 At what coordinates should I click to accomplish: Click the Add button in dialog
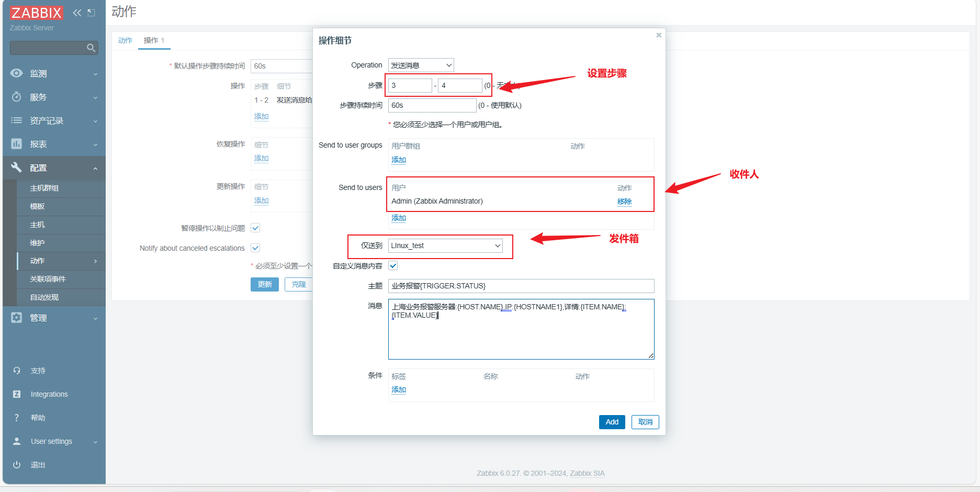coord(612,422)
